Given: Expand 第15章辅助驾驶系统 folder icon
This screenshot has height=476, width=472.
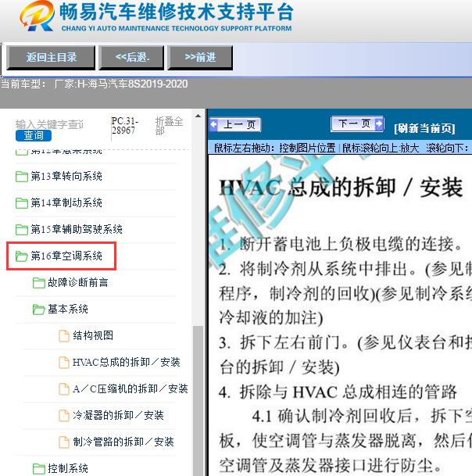Looking at the screenshot, I should [22, 230].
